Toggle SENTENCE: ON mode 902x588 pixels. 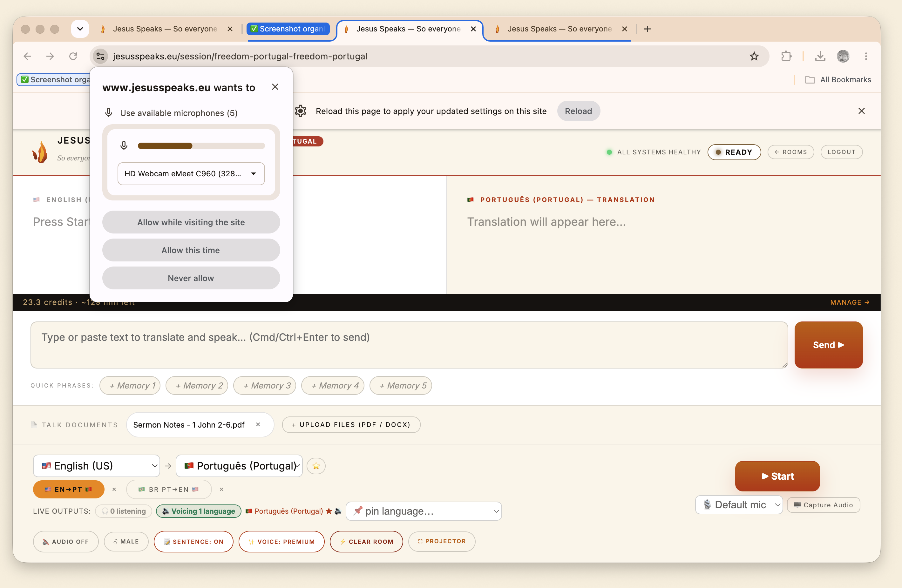click(193, 541)
